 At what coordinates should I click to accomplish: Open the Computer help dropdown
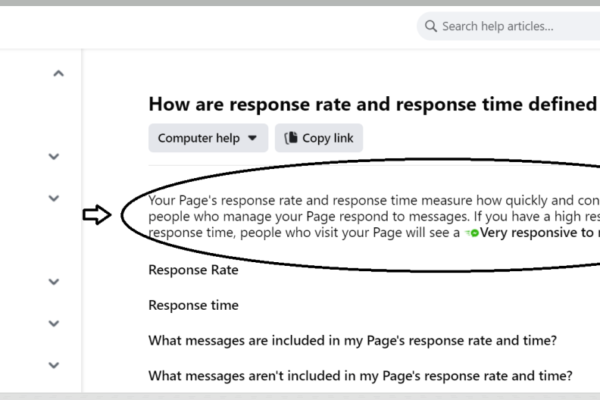click(208, 138)
